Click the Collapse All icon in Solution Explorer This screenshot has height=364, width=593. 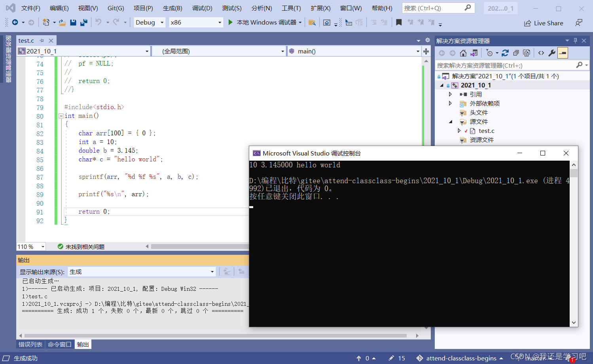[x=516, y=53]
